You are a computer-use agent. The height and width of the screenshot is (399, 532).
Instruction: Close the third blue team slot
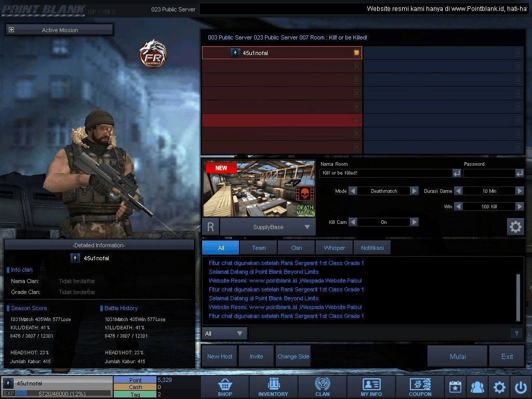(x=518, y=79)
